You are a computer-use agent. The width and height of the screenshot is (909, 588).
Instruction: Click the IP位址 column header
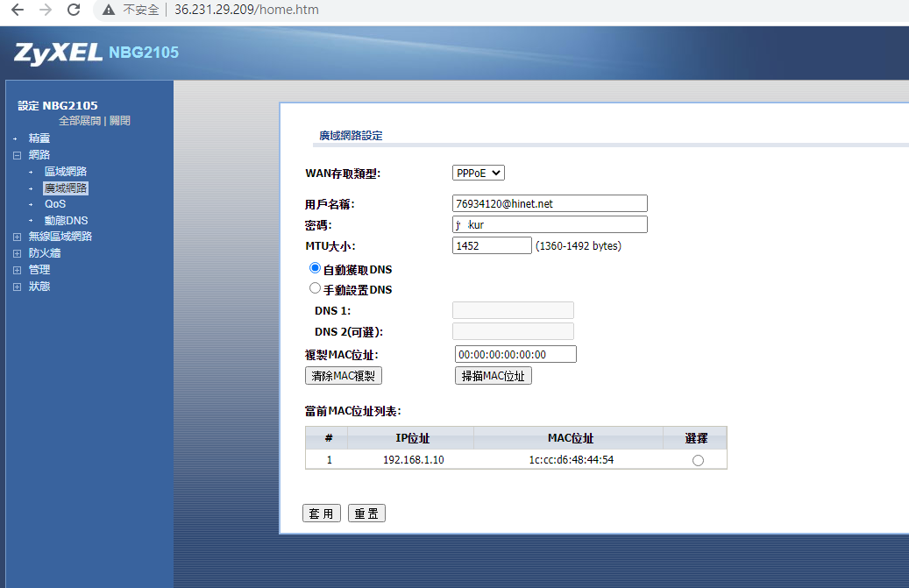[412, 438]
